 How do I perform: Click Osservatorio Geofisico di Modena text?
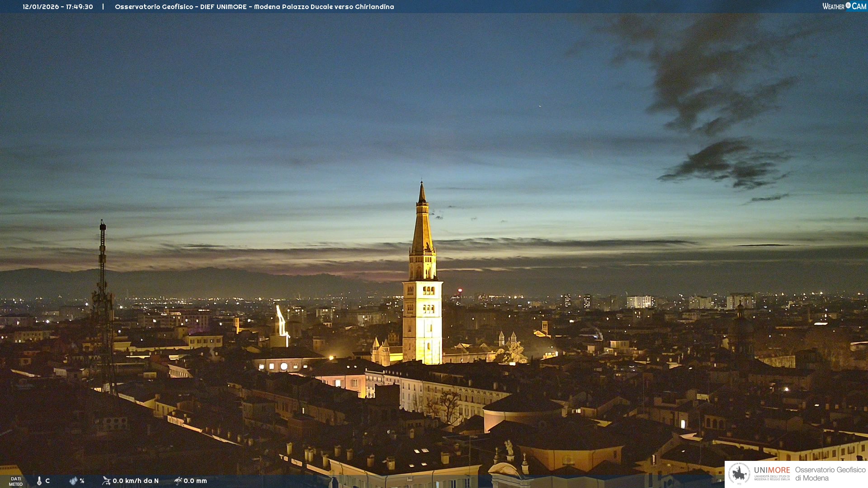coord(830,474)
